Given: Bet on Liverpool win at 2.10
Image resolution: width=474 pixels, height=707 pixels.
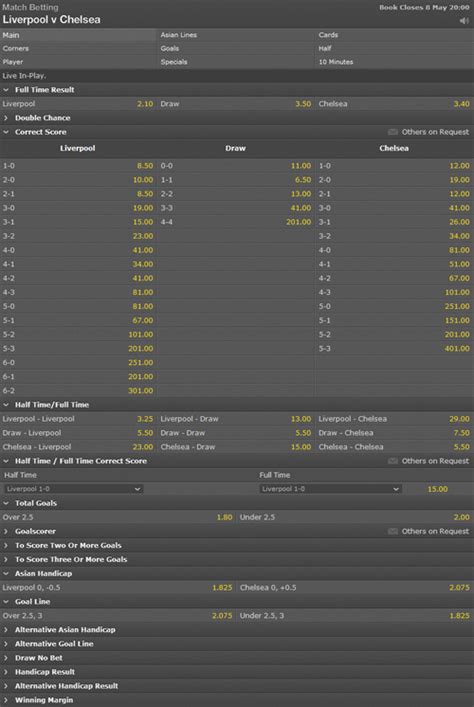Looking at the screenshot, I should 78,104.
